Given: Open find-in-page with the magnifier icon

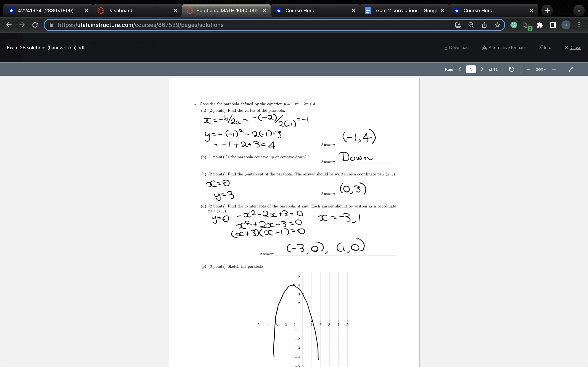Looking at the screenshot, I should (x=471, y=25).
